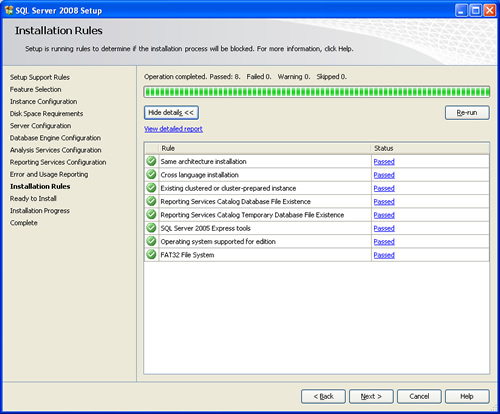
Task: Click Cross language installation rule text
Action: point(199,175)
